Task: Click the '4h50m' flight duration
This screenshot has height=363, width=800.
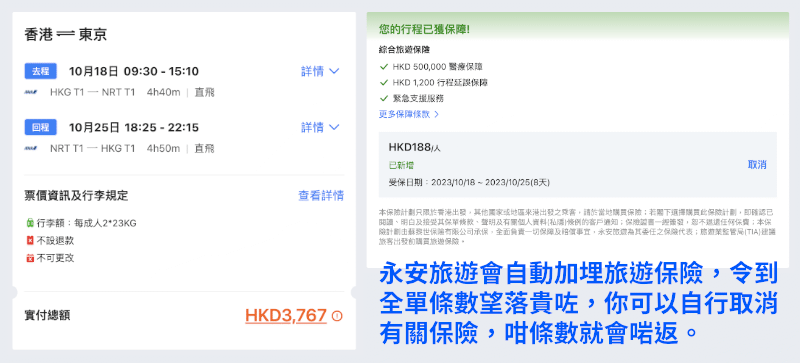Action: [163, 149]
